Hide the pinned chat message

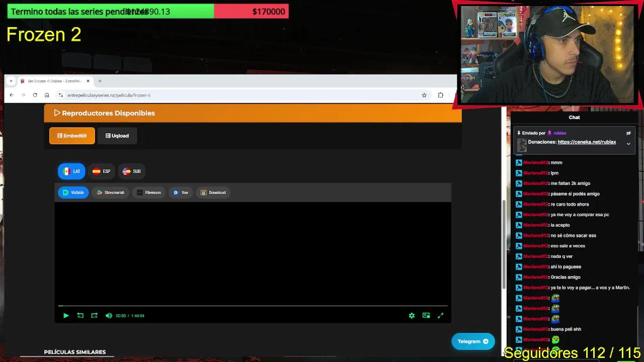[x=628, y=133]
